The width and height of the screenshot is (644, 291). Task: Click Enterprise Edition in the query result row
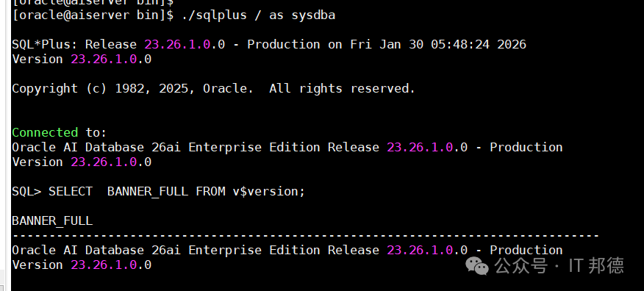(254, 251)
